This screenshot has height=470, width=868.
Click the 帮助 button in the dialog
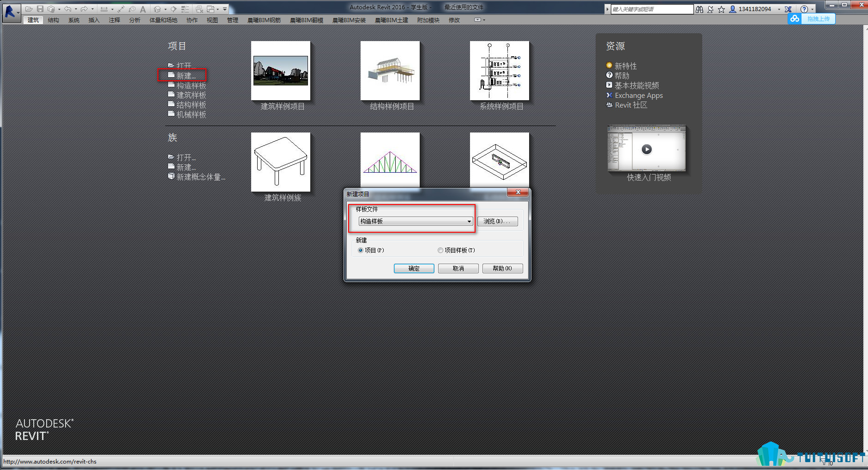pyautogui.click(x=503, y=268)
